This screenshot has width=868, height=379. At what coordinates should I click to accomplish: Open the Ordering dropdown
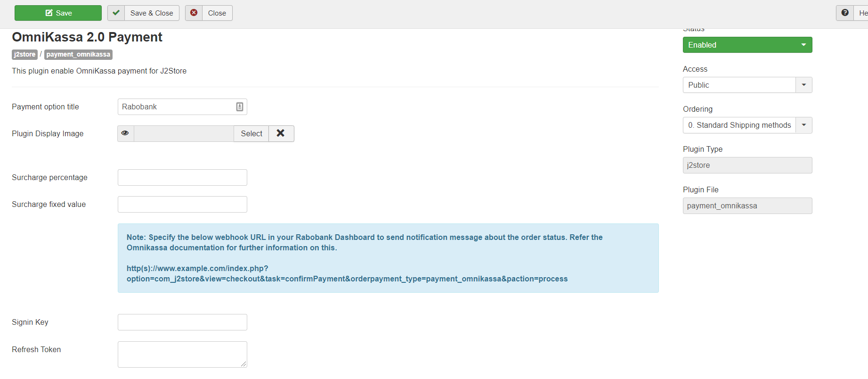pyautogui.click(x=747, y=125)
